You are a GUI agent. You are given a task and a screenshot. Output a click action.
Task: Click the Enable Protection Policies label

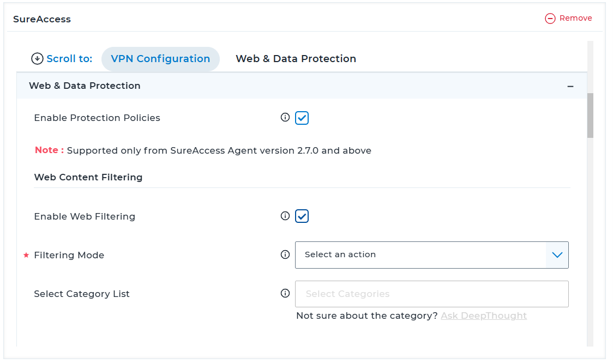pos(97,118)
